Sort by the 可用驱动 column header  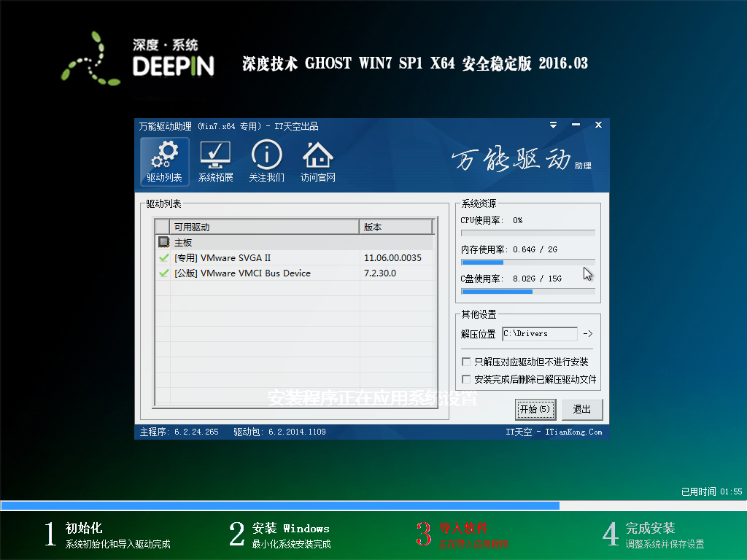[264, 227]
